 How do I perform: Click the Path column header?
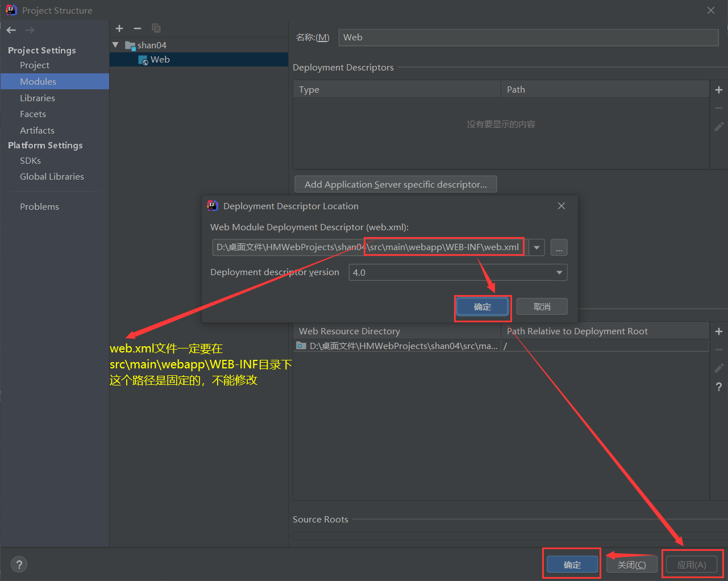(x=605, y=90)
